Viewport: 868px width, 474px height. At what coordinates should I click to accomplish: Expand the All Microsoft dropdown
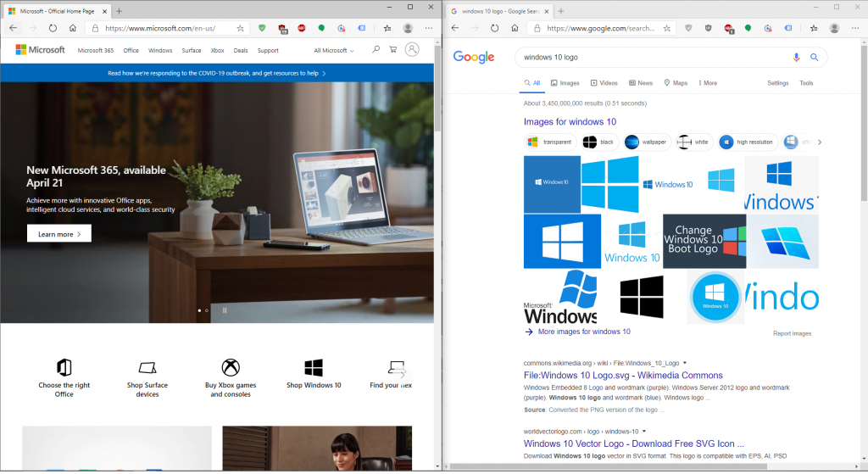[334, 50]
